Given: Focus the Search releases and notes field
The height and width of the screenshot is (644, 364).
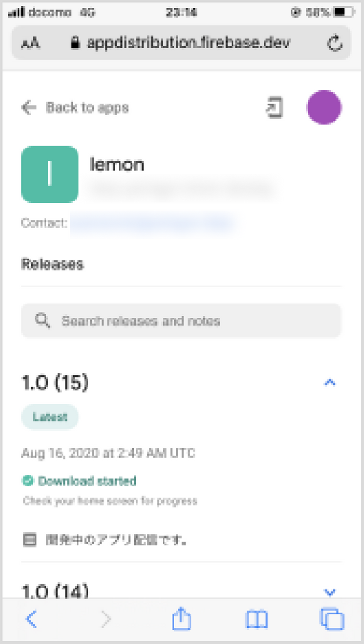Looking at the screenshot, I should 181,320.
